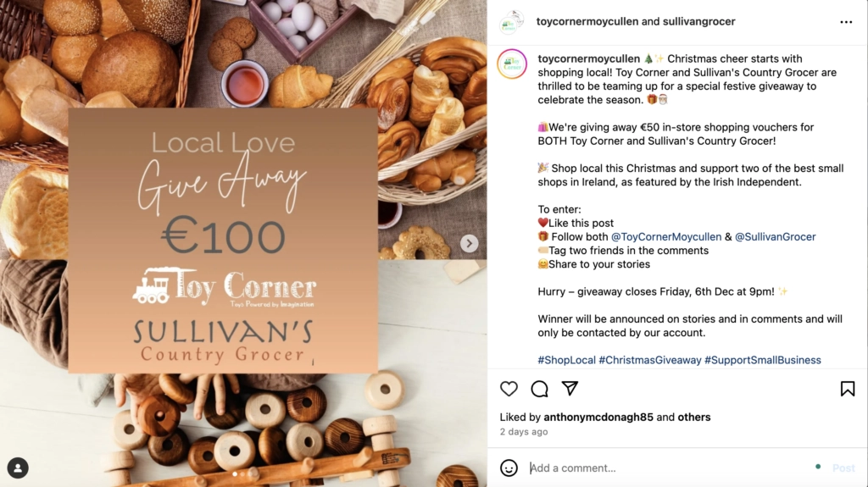The width and height of the screenshot is (868, 487).
Task: Browse the #ShopLocal hashtag
Action: coord(566,360)
